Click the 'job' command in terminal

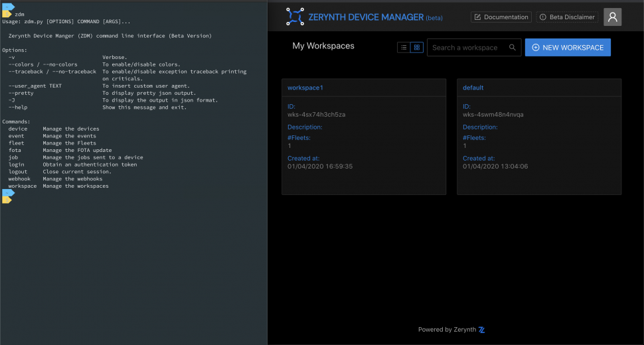[13, 157]
